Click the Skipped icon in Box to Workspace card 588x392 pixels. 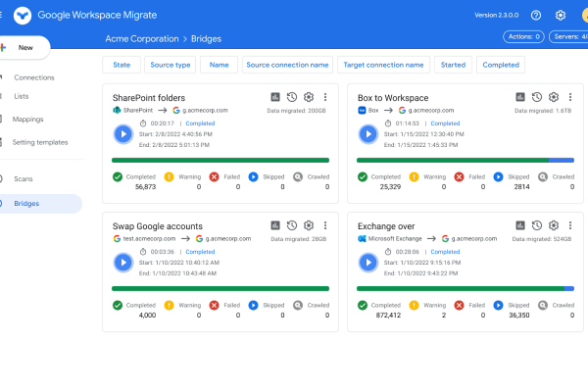(x=498, y=176)
